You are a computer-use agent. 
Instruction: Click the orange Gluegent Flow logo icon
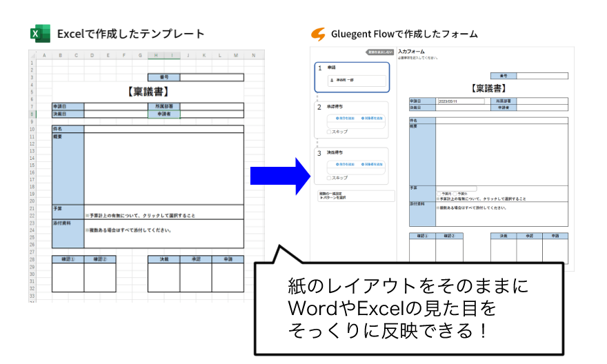(318, 34)
